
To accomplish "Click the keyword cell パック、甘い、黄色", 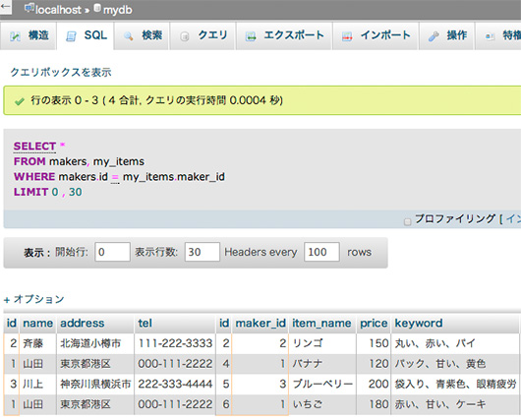I will [x=455, y=364].
